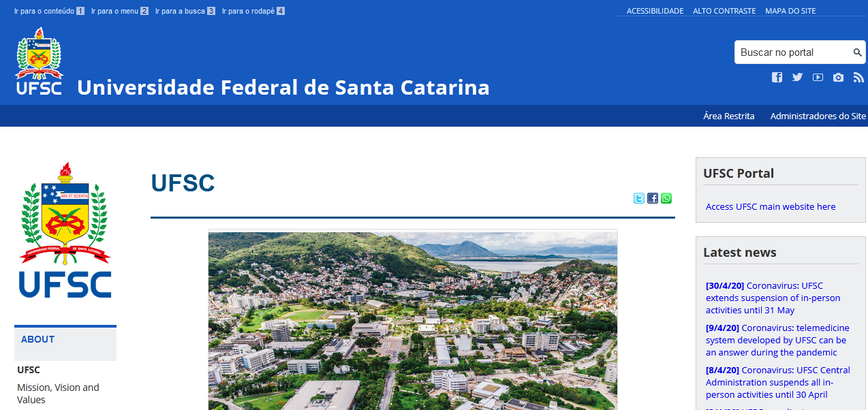Click the UFSC crest logo in header
The image size is (868, 410).
coord(39,61)
